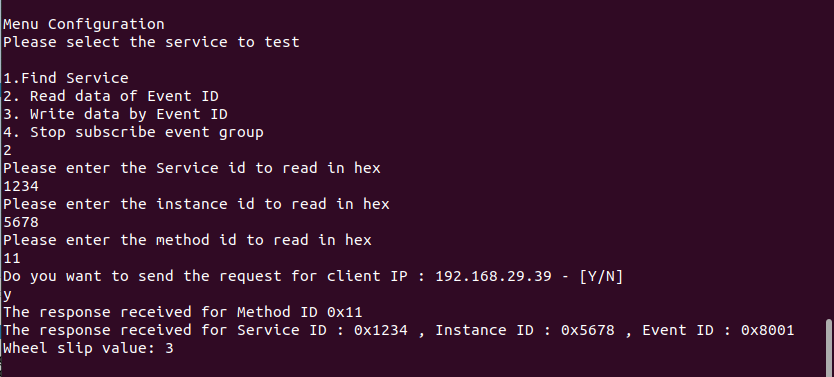
Task: Click the 'Service ID : 0x1234' response text
Action: (322, 330)
